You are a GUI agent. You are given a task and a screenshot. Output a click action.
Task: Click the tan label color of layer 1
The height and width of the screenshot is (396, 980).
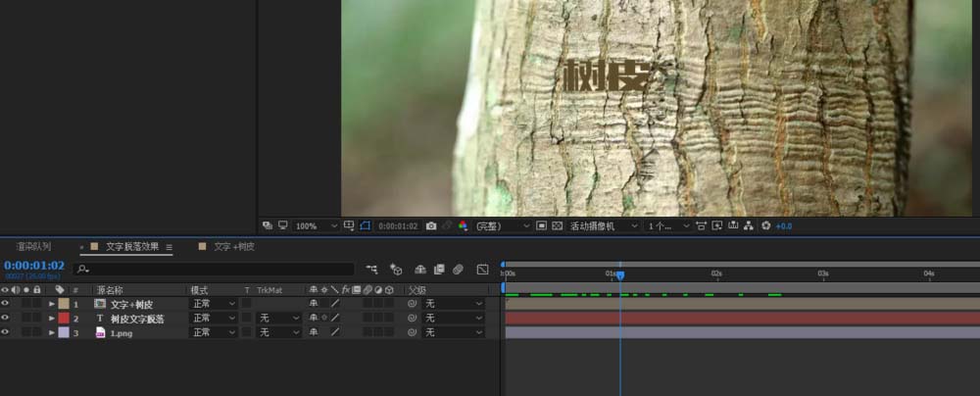64,304
